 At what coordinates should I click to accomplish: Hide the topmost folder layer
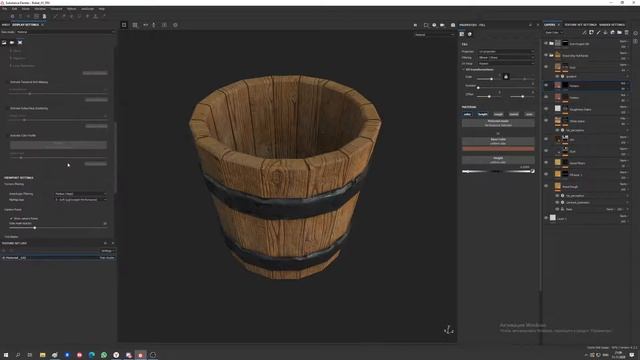click(546, 43)
